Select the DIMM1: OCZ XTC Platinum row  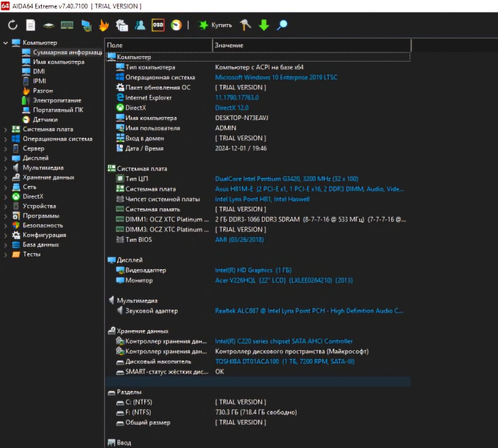(x=258, y=220)
